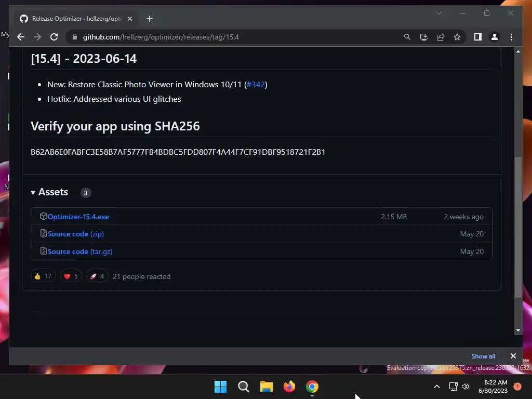Click the package icon beside Optimizer-15.4.exe

click(x=44, y=217)
